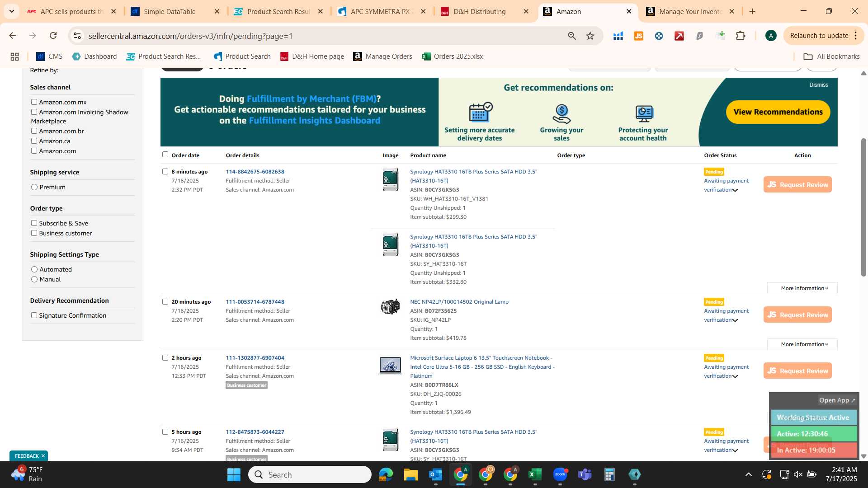
Task: Open weather widget showing 75°F Rain
Action: click(x=27, y=474)
